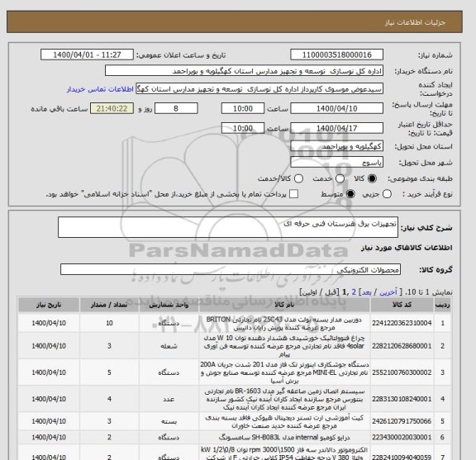The width and height of the screenshot is (476, 460).
Task: Click the request creator field سیدعوض موسوی
Action: (x=259, y=89)
